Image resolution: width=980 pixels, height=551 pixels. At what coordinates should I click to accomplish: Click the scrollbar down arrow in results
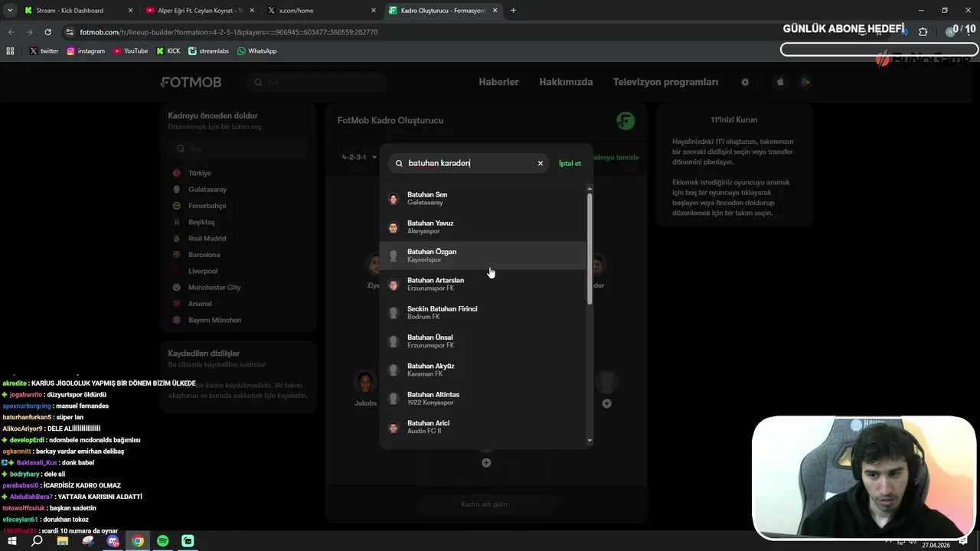590,441
